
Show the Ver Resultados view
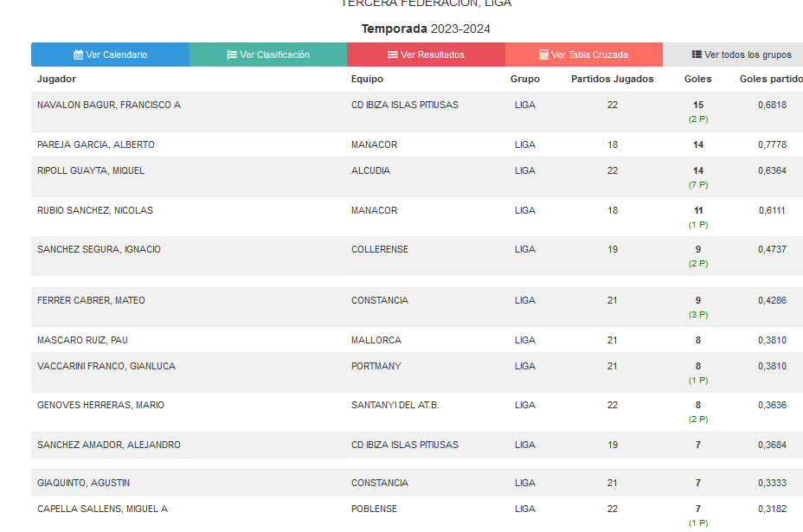(426, 54)
